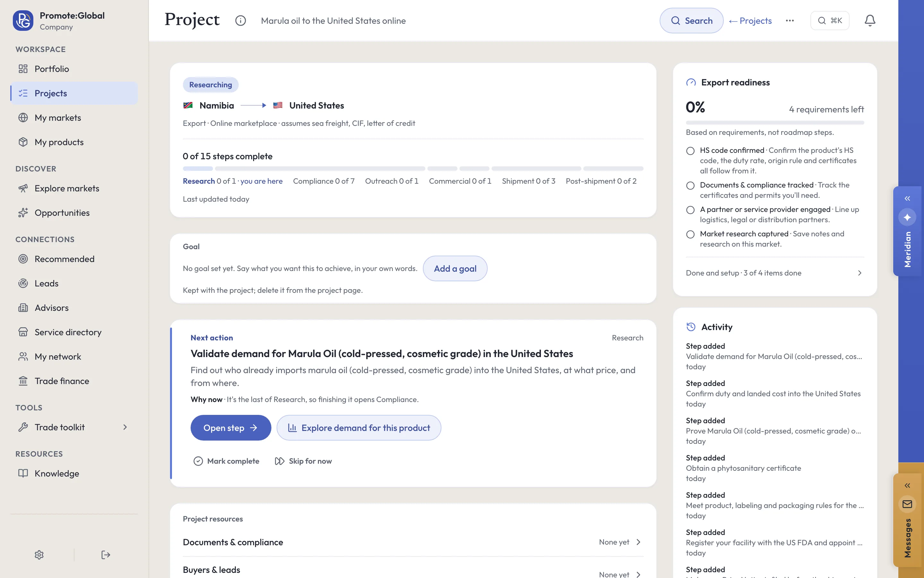Click the Portfolio grid icon in the sidebar
The width and height of the screenshot is (924, 578).
click(23, 69)
